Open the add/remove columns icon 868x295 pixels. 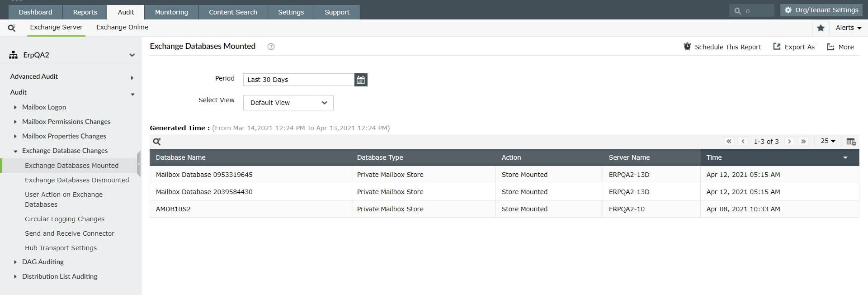point(851,142)
